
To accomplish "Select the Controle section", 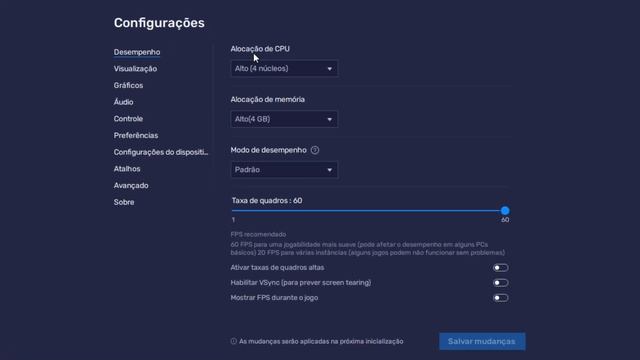I will 128,119.
